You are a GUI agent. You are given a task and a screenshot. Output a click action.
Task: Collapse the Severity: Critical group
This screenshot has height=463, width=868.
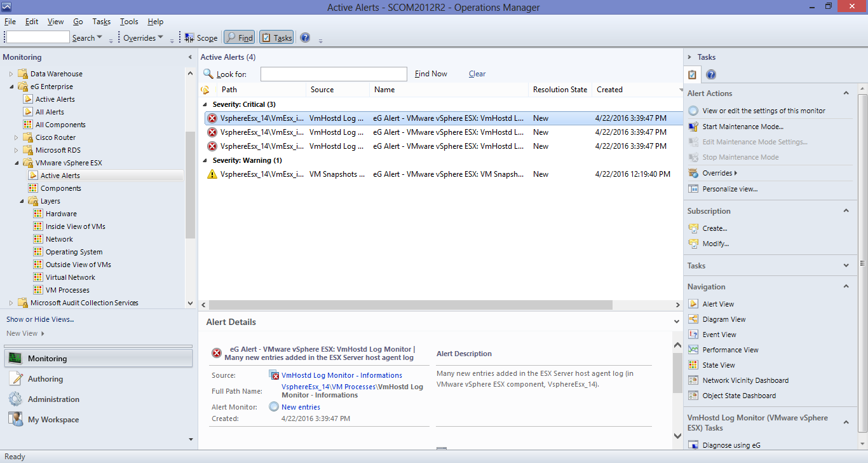point(205,104)
